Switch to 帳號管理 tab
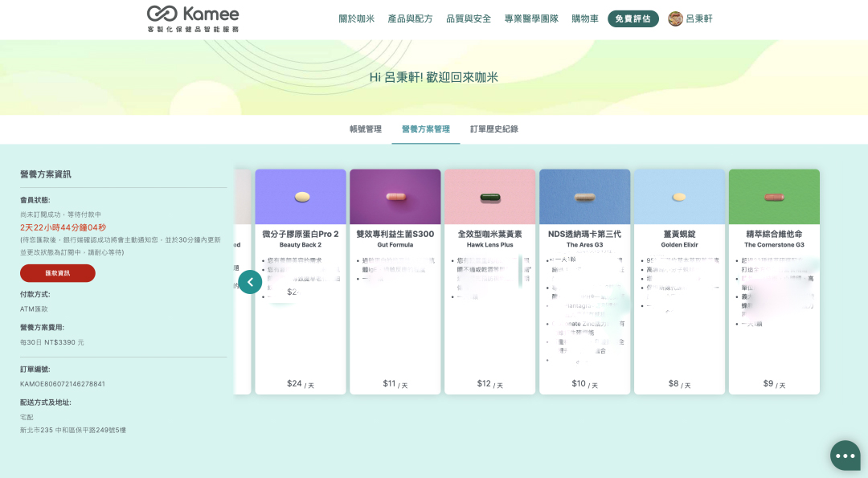Screen dimensions: 868x478 coord(366,129)
